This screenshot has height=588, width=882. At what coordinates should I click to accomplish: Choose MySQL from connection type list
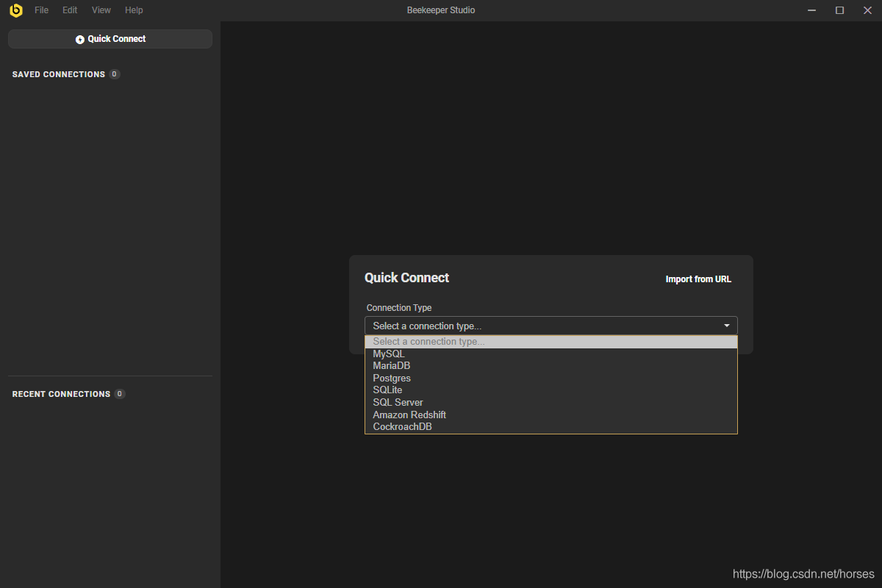click(x=389, y=354)
